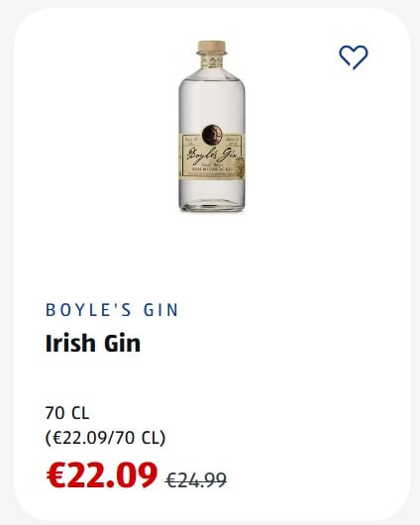Click the word BOYLE'S in the brand name
The image size is (420, 525).
(x=89, y=310)
